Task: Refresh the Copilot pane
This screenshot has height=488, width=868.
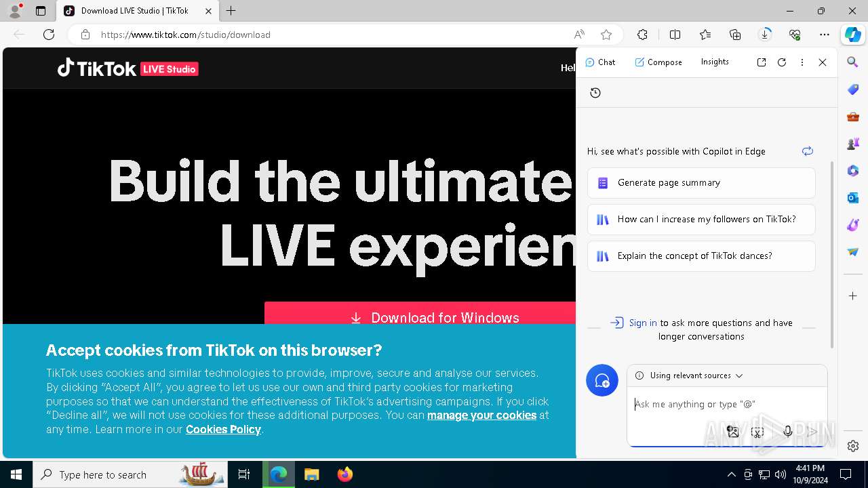Action: click(x=782, y=62)
